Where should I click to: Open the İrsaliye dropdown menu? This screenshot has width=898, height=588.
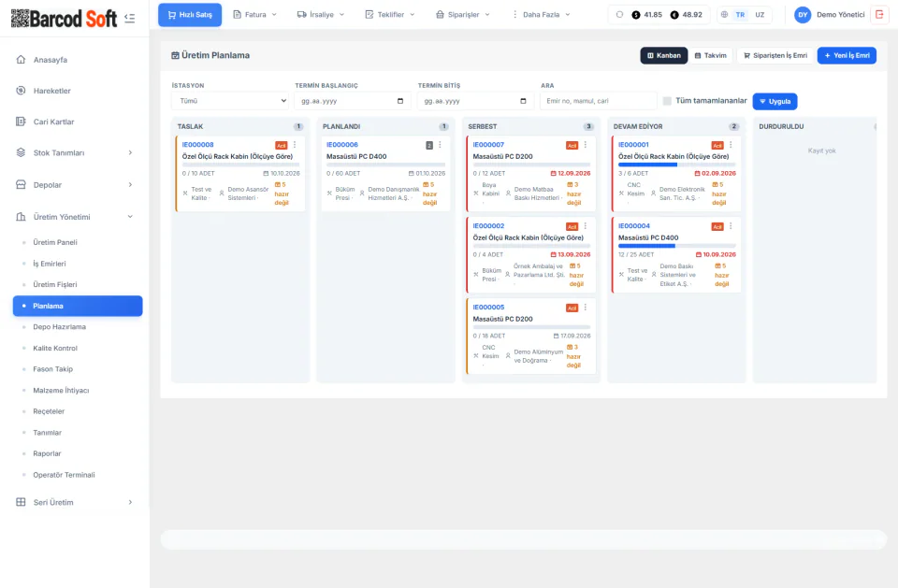pos(321,14)
